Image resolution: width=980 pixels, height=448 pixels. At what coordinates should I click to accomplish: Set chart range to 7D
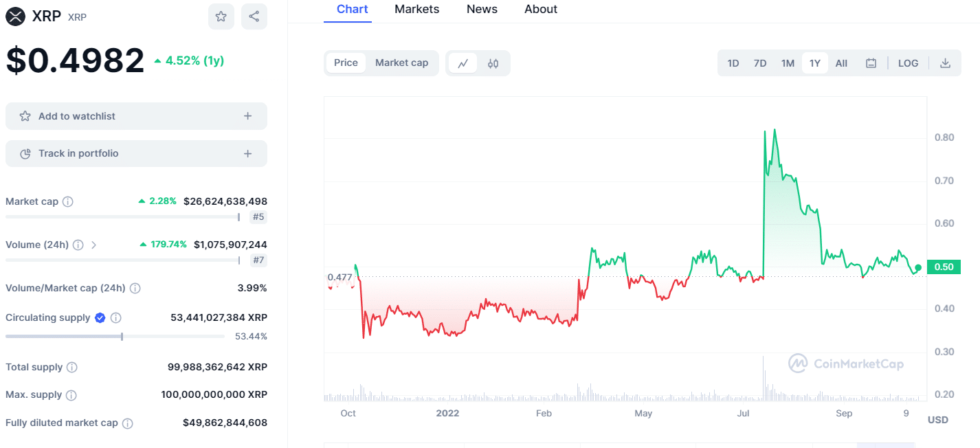coord(760,63)
